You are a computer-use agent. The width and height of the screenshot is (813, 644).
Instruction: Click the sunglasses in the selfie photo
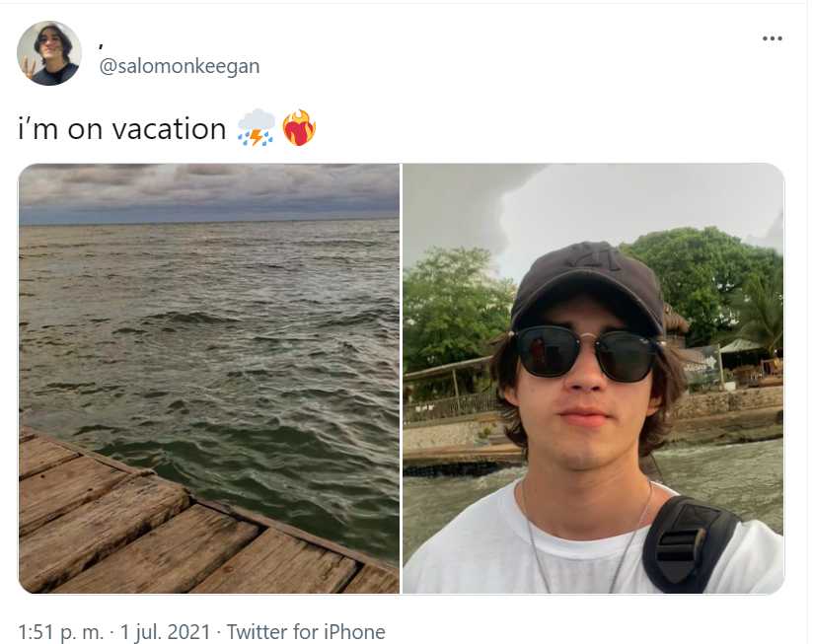coord(587,353)
